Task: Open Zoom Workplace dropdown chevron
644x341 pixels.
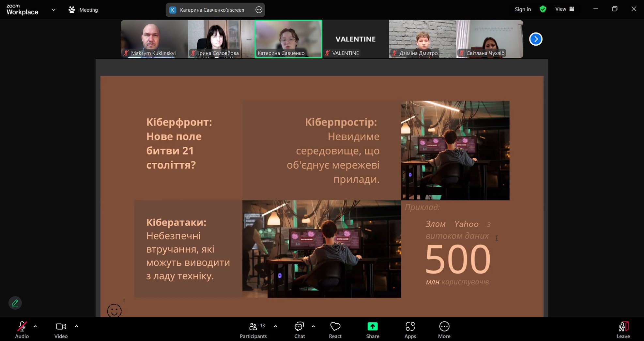Action: 54,10
